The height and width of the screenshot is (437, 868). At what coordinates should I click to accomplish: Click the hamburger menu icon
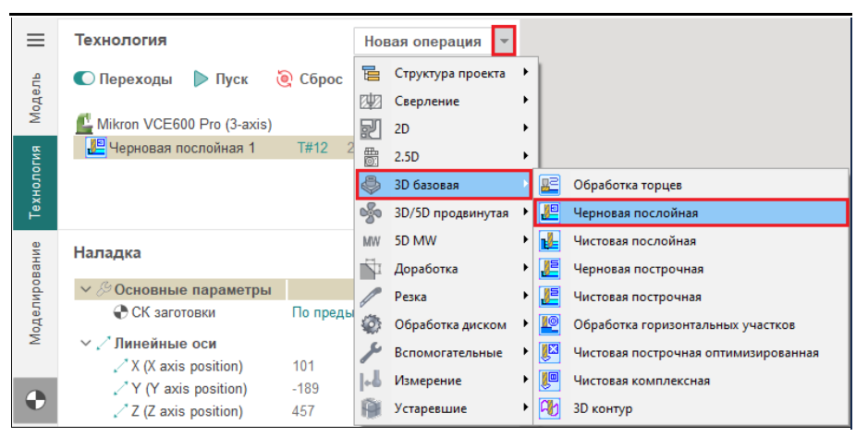35,41
